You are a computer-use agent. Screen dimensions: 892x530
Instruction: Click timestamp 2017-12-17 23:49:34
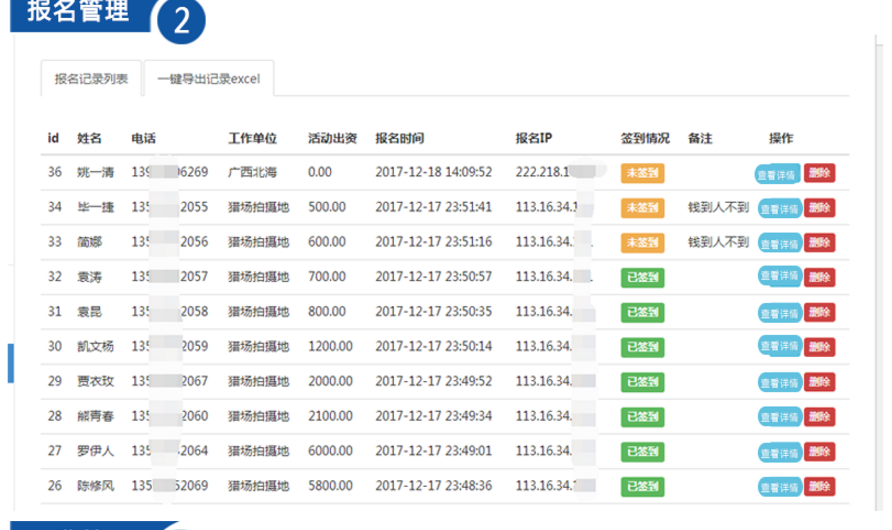tap(433, 416)
